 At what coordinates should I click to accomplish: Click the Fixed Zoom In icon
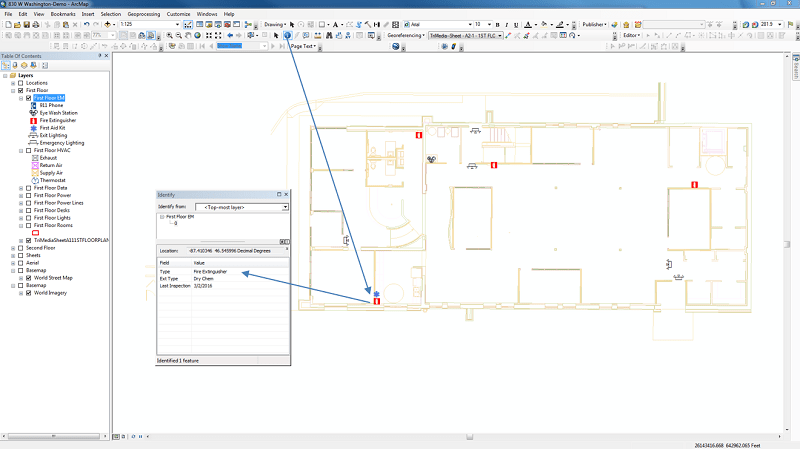pyautogui.click(x=209, y=35)
